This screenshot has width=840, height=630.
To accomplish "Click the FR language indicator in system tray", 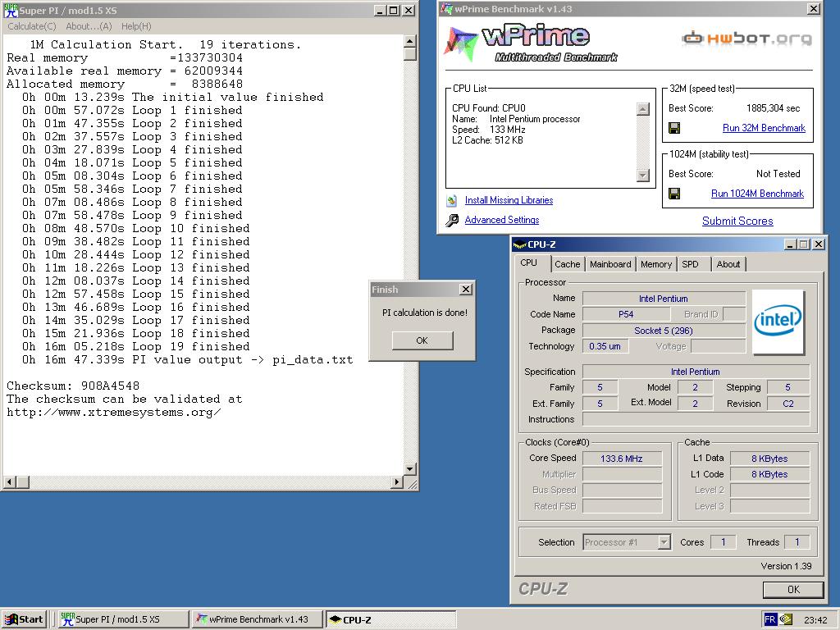I will (x=769, y=619).
